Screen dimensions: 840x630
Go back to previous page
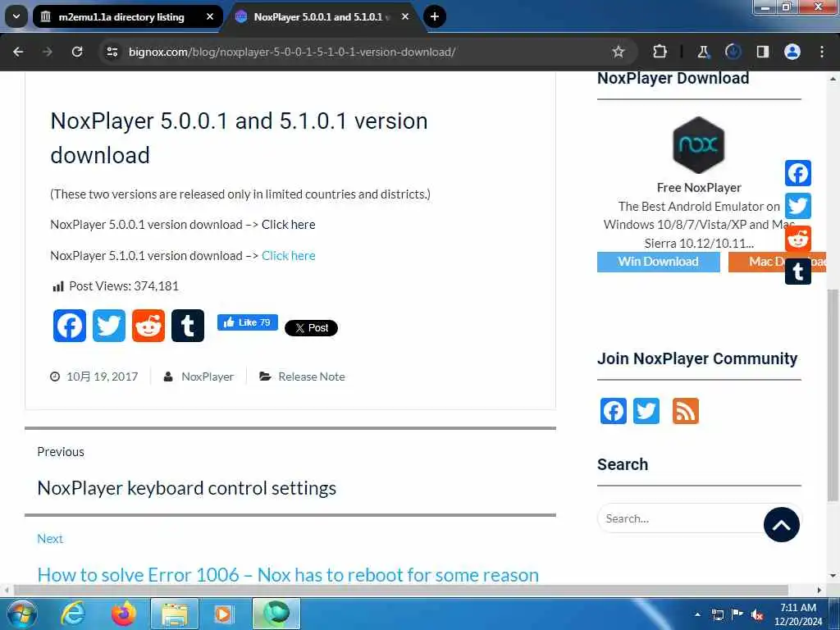click(x=18, y=52)
